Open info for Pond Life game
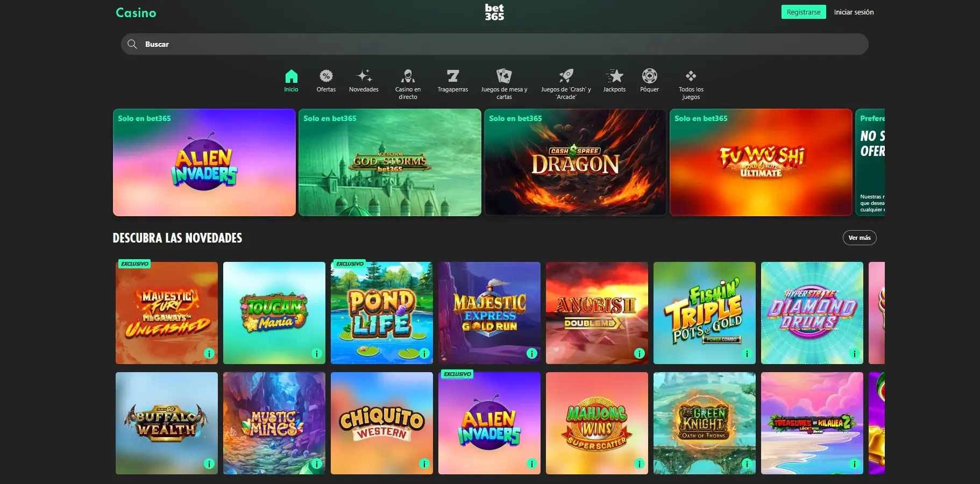Screen dimensions: 980x484 (424, 354)
